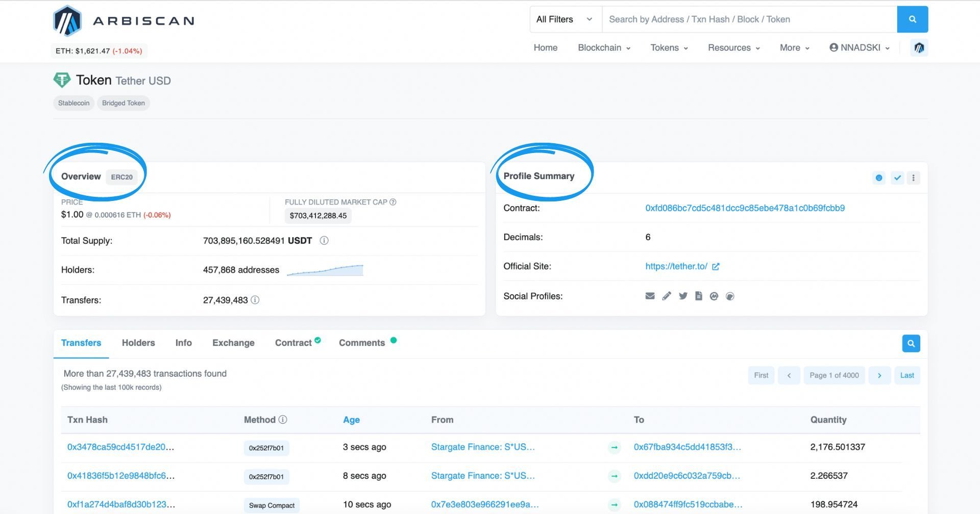This screenshot has width=980, height=514.
Task: Open Stargate Finance sender in 3 secs row
Action: click(x=483, y=447)
